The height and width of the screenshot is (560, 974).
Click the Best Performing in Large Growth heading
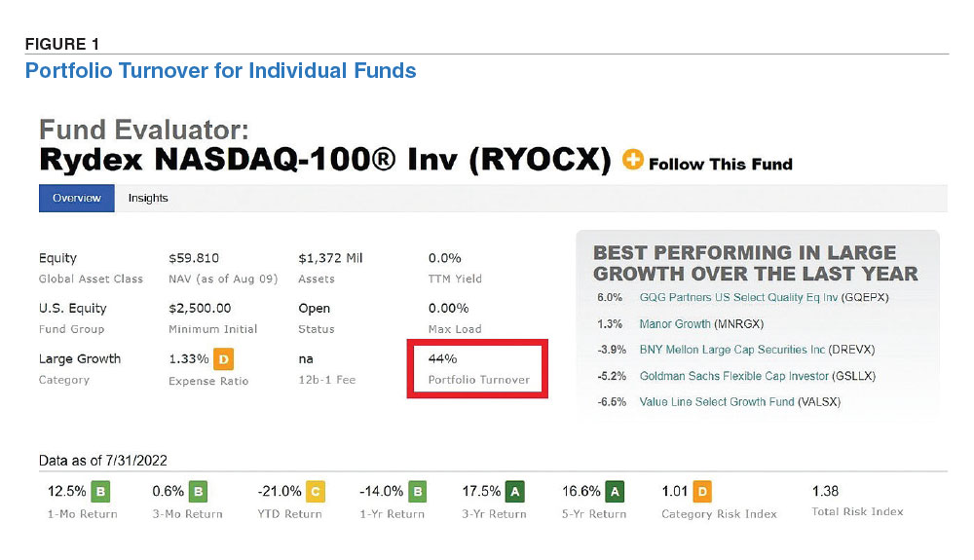pyautogui.click(x=756, y=263)
